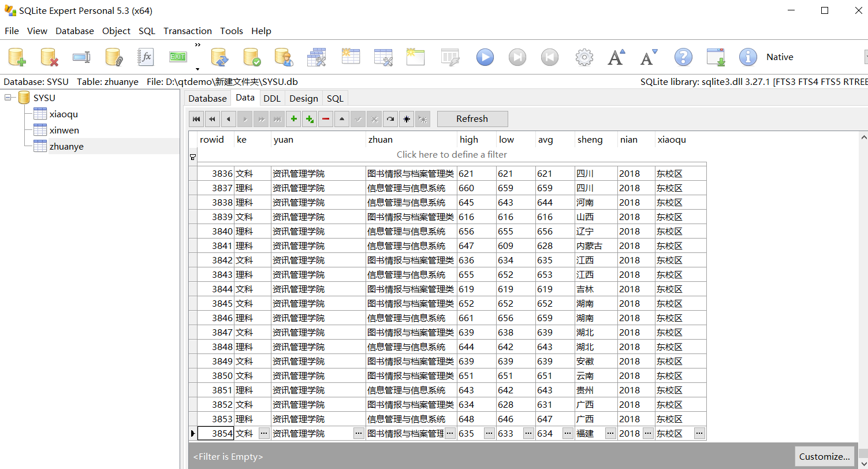Click the Customize... filter button
Viewport: 868px width, 469px height.
[x=824, y=456]
